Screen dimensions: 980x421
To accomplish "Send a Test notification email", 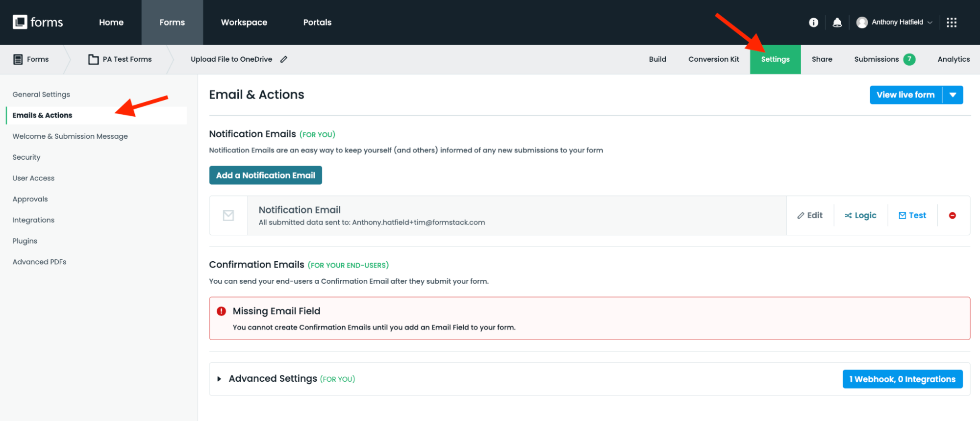I will pos(912,216).
